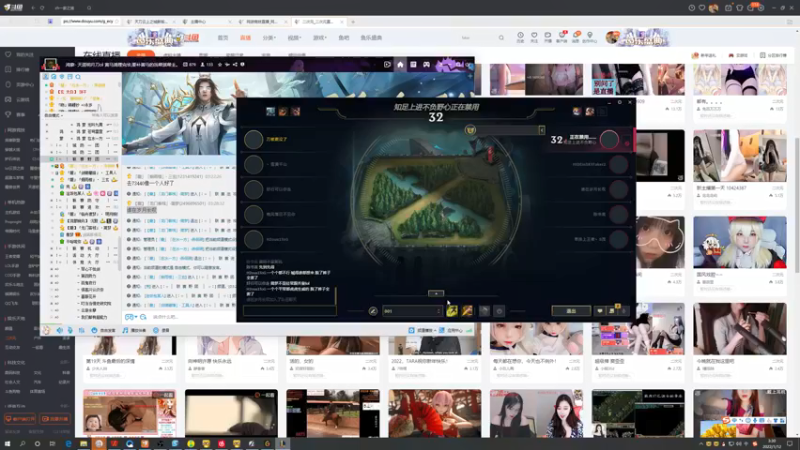Click the chat bubble icon beside exit button

pos(600,311)
